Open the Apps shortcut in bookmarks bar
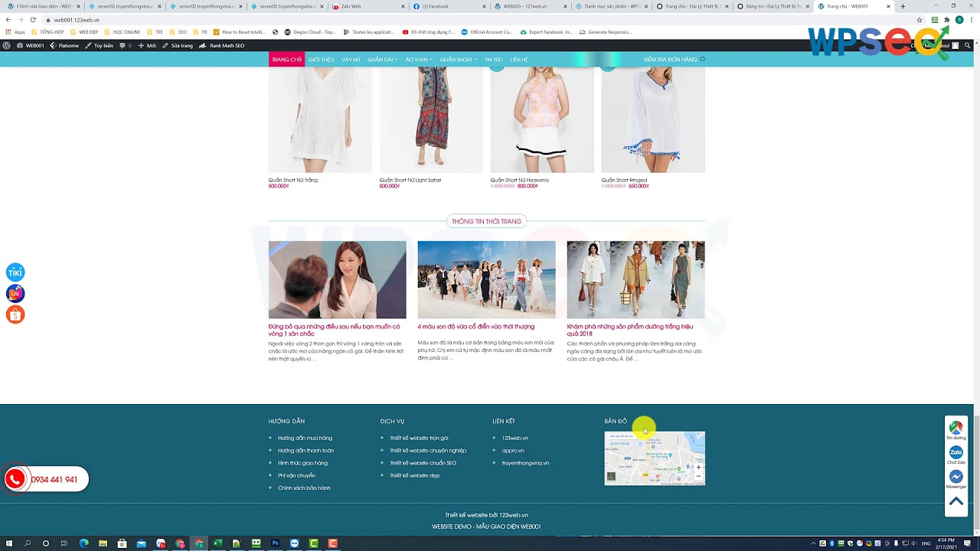Viewport: 980px width, 551px height. pos(15,32)
